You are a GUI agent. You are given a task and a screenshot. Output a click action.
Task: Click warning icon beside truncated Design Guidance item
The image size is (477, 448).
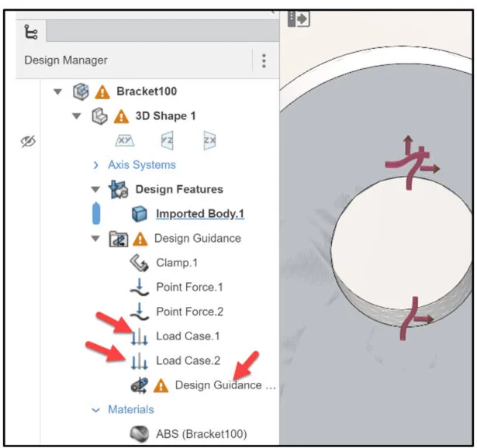161,386
